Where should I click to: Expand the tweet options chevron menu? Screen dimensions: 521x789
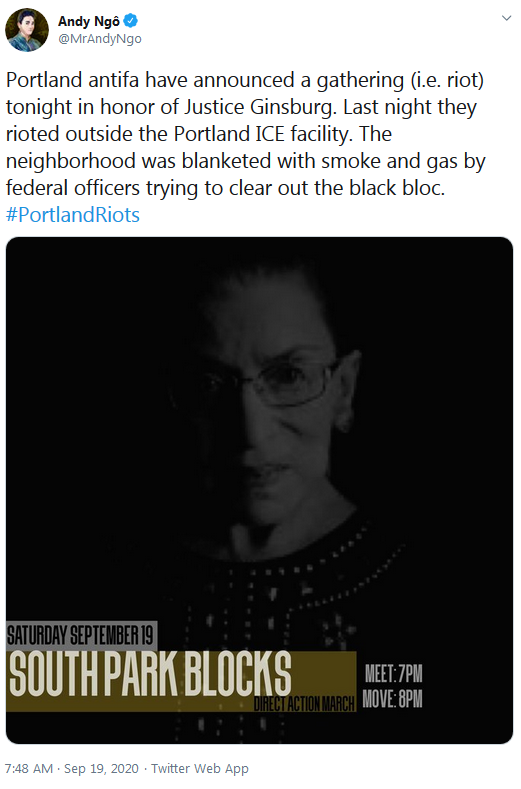[506, 19]
